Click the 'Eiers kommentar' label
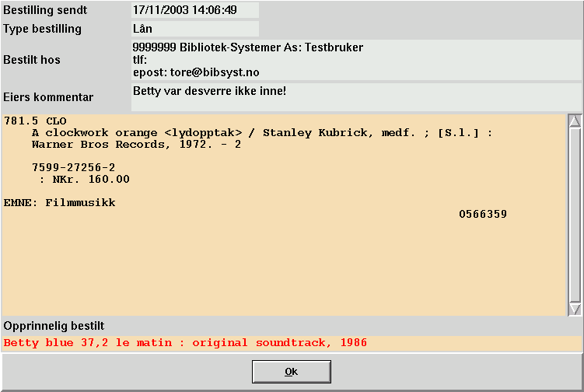584x392 pixels. point(48,97)
